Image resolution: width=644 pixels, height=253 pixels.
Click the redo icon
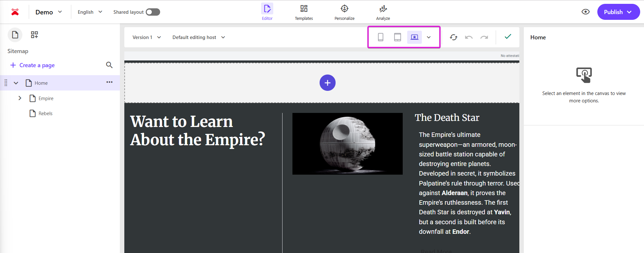[x=484, y=37]
